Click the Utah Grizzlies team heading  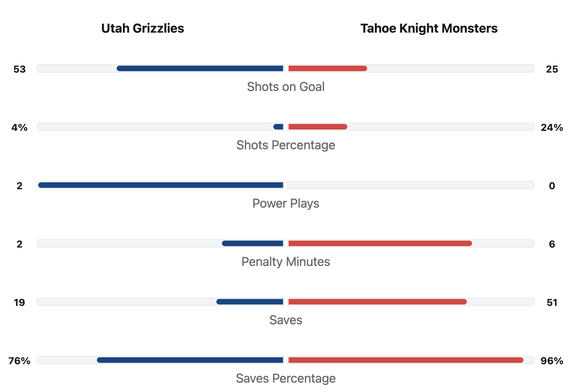click(142, 28)
